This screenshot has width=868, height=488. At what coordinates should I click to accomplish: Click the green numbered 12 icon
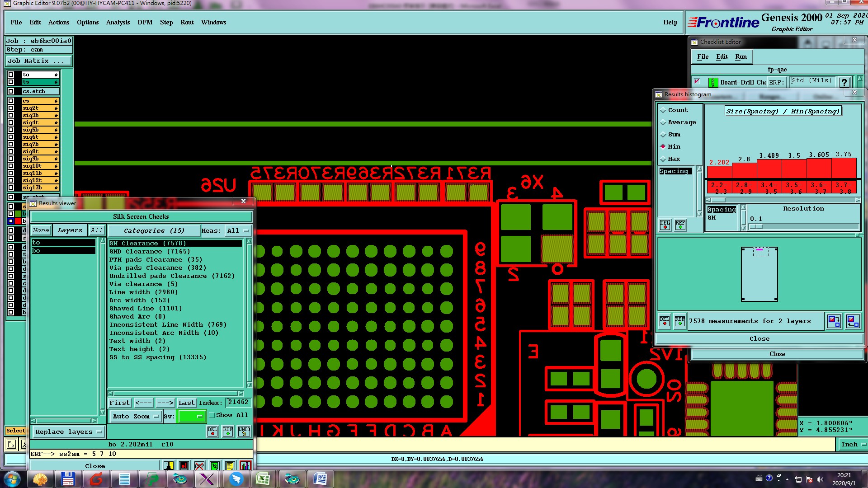tap(214, 465)
